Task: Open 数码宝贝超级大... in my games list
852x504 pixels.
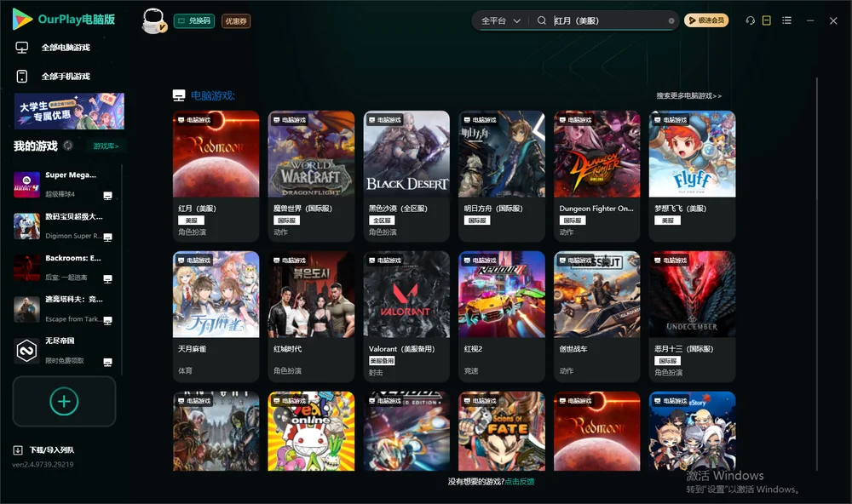Action: tap(64, 226)
